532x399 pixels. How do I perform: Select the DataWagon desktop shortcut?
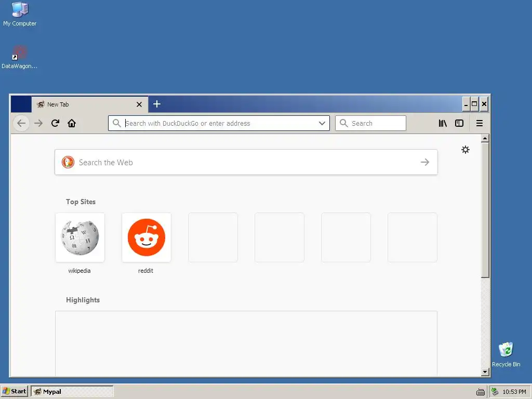(19, 57)
